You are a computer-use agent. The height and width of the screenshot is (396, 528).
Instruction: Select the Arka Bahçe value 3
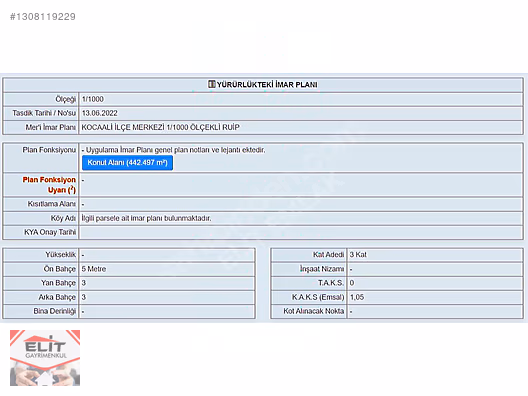point(84,297)
